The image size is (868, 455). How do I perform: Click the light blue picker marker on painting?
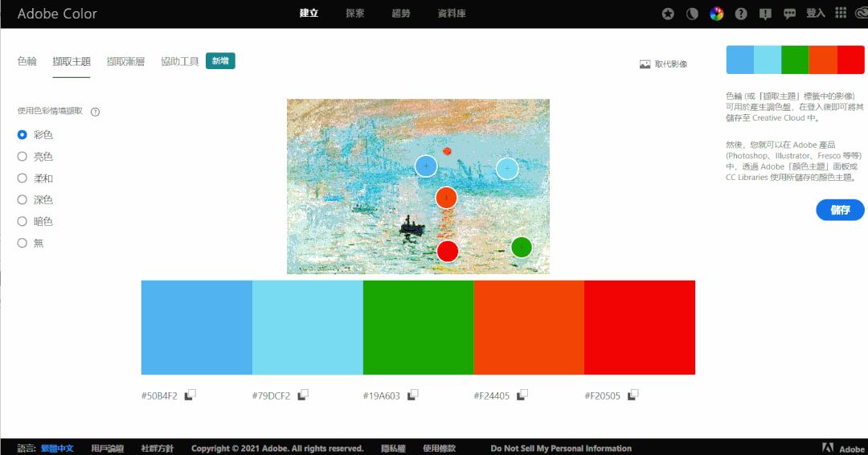coord(506,169)
